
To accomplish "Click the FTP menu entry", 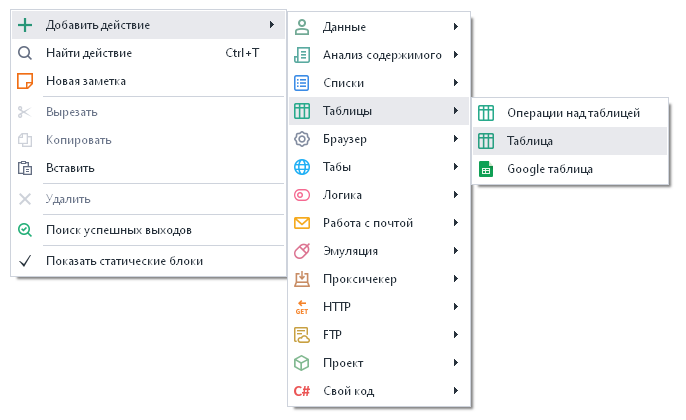I will click(x=334, y=334).
